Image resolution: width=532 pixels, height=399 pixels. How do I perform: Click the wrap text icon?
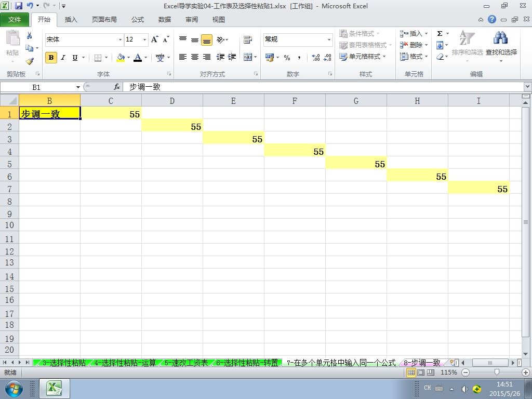pyautogui.click(x=248, y=39)
